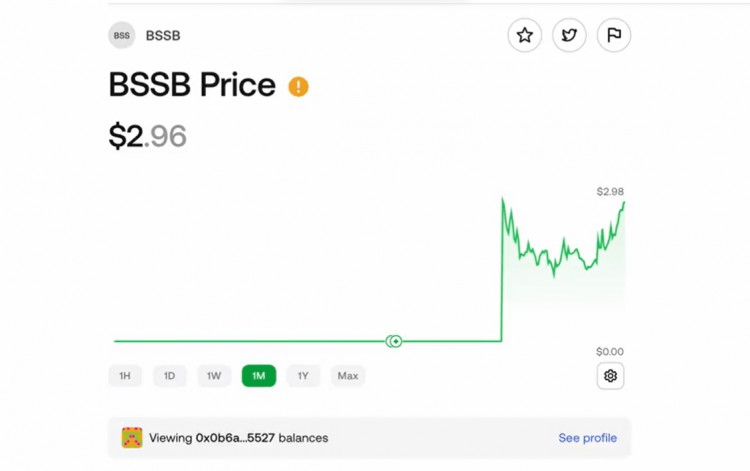Click the orange warning icon beside BSSB Price

(298, 87)
